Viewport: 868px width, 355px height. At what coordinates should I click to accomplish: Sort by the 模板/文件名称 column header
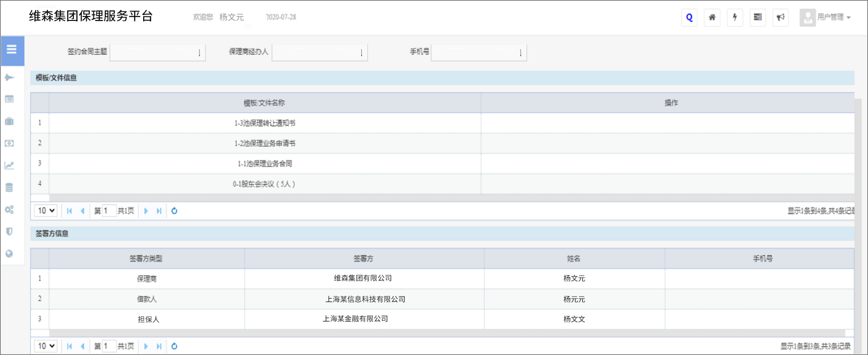coord(265,103)
